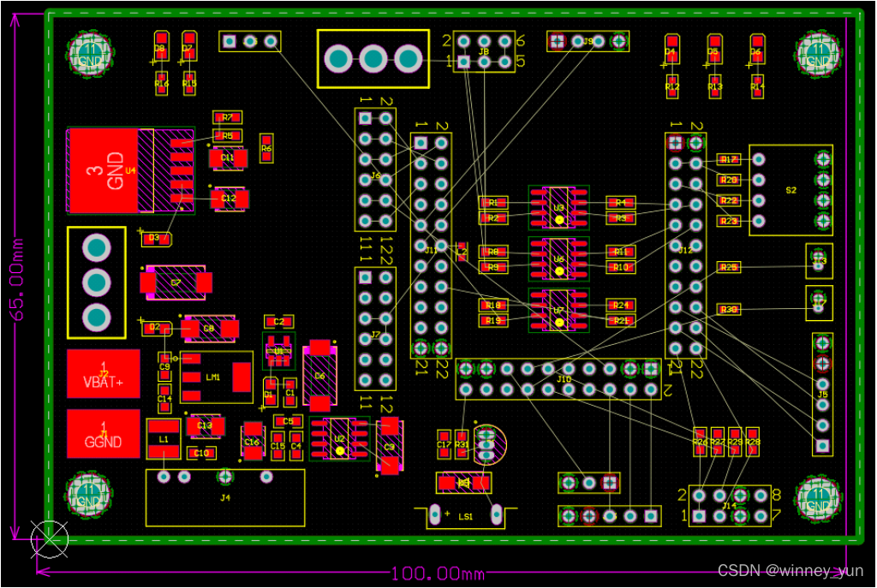Click resistor R25
877x588 pixels.
click(729, 267)
